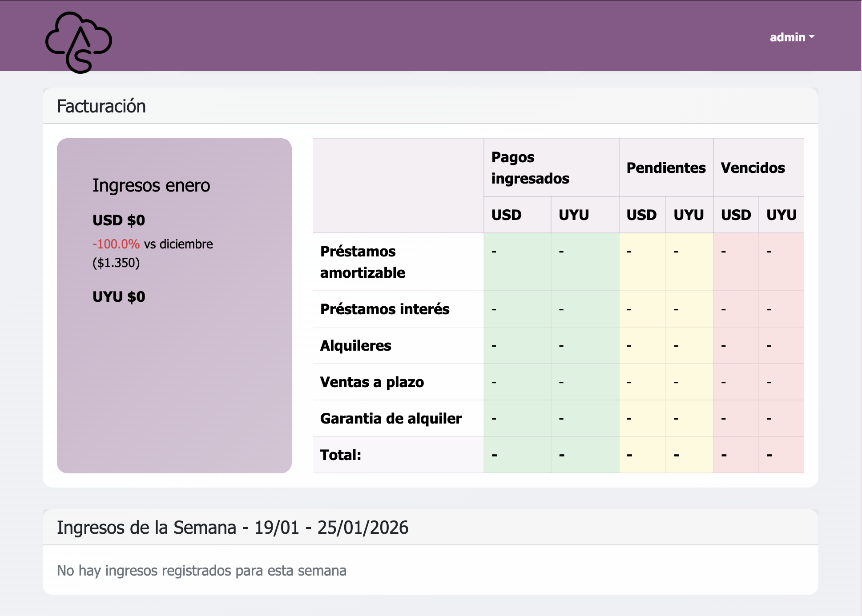Click the USD $0 income value
Image resolution: width=862 pixels, height=616 pixels.
(119, 220)
